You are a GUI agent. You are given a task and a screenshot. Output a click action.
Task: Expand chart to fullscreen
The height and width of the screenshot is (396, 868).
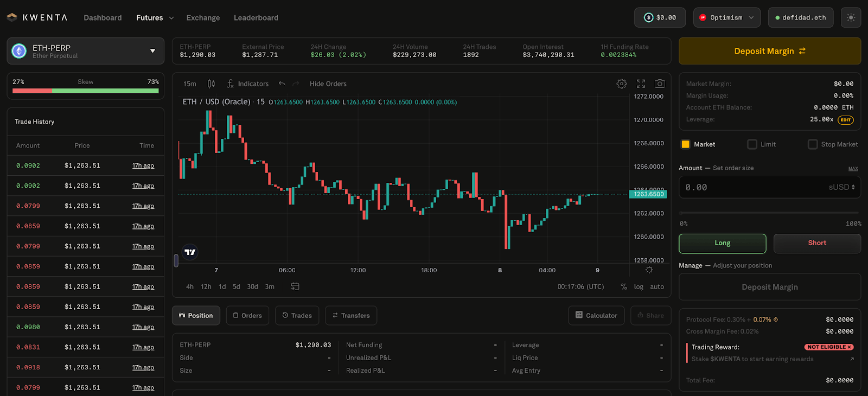pyautogui.click(x=641, y=84)
